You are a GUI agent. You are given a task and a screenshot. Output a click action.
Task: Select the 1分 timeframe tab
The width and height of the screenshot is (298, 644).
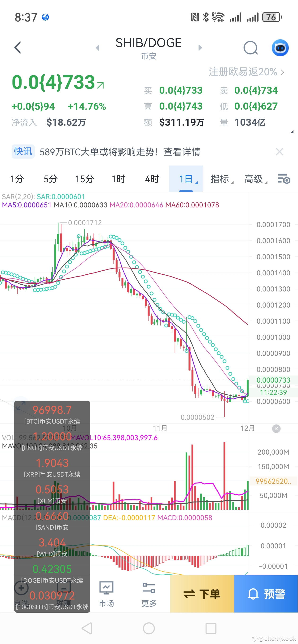pos(17,179)
